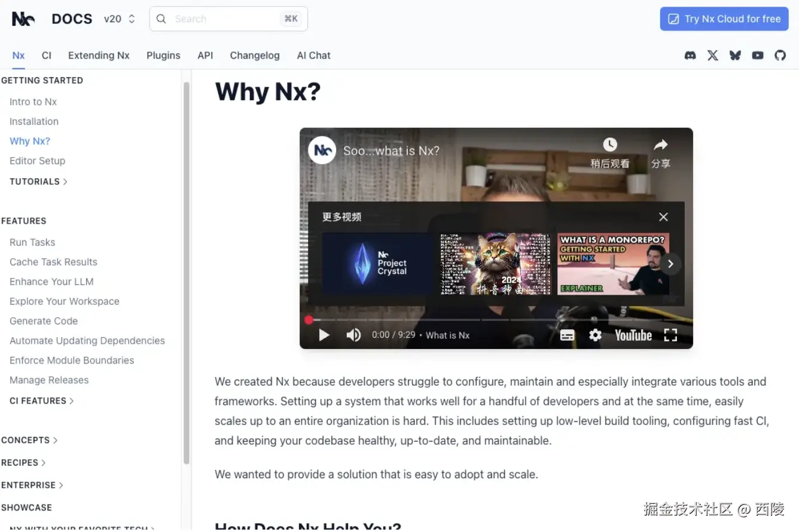
Task: Close the more videos overlay
Action: [x=663, y=217]
